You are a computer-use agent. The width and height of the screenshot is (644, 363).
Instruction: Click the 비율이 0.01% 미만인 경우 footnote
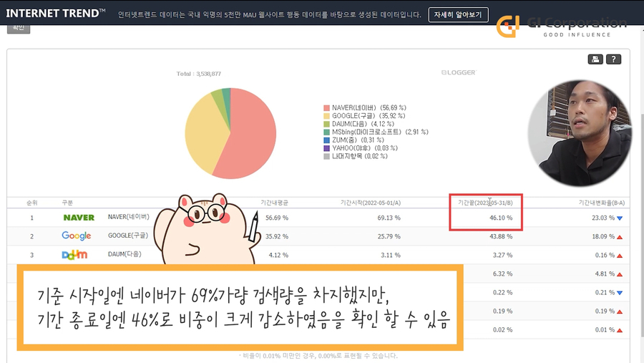click(x=318, y=356)
